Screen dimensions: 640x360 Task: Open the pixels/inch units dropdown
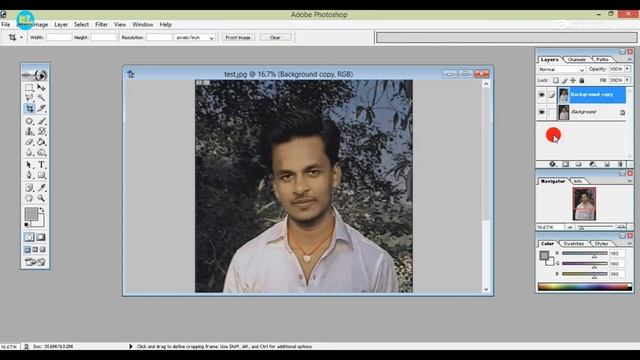coord(195,38)
